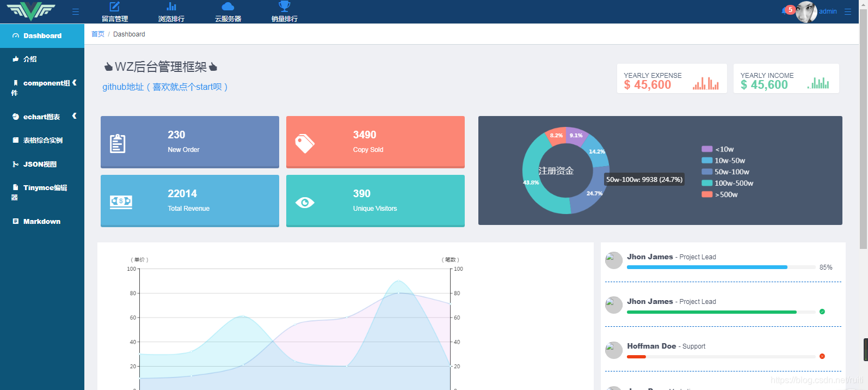Image resolution: width=868 pixels, height=390 pixels.
Task: Click Hoffman Doe avatar
Action: pyautogui.click(x=614, y=350)
